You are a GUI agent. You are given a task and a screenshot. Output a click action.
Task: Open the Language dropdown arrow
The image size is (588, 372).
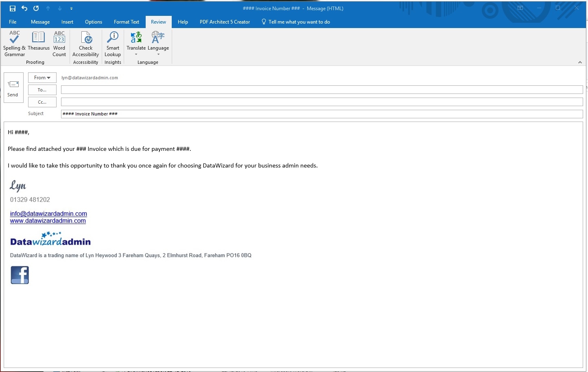[x=158, y=54]
